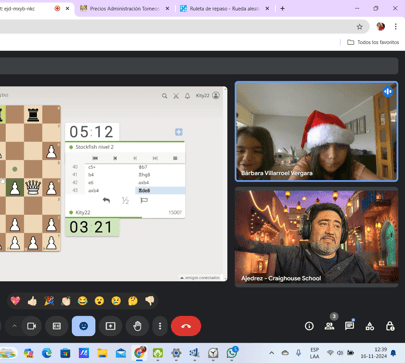Screen dimensions: 405x363
Task: Open more options three-dot menu in call bar
Action: click(x=160, y=326)
